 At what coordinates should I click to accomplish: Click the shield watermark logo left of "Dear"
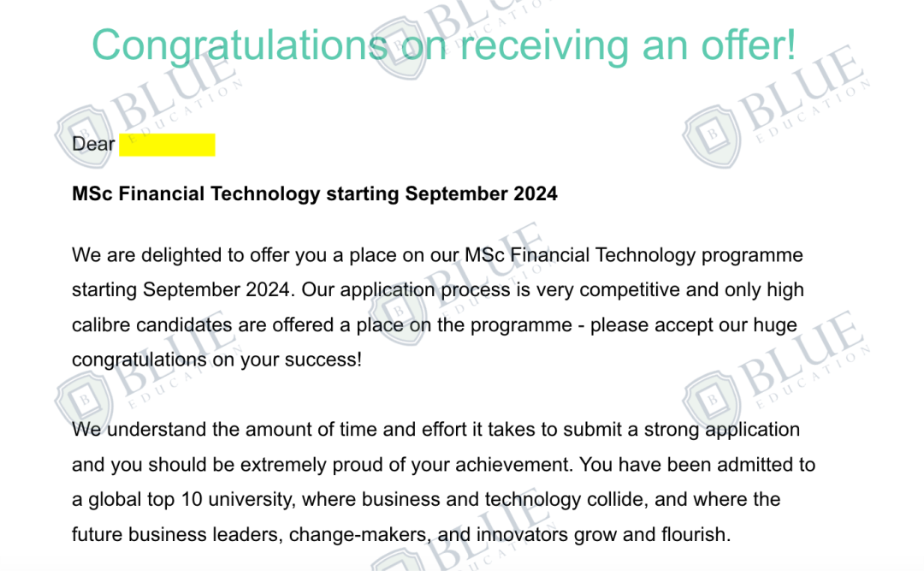[x=85, y=137]
